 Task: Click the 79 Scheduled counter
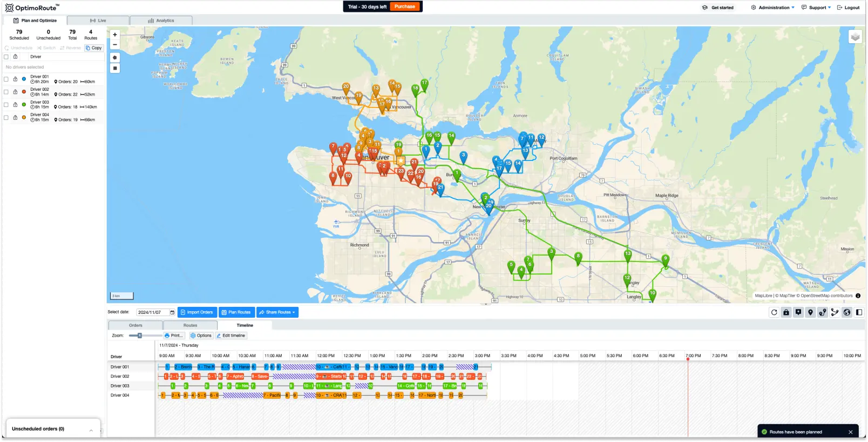[19, 35]
